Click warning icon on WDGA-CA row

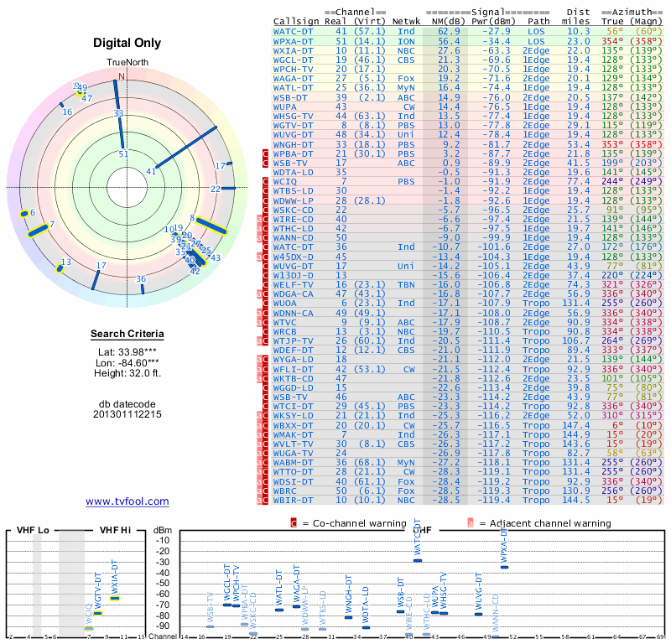pos(263,294)
